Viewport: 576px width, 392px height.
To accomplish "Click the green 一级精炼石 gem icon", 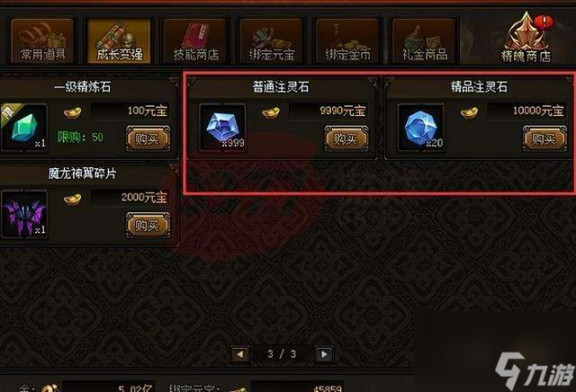I will pyautogui.click(x=24, y=127).
